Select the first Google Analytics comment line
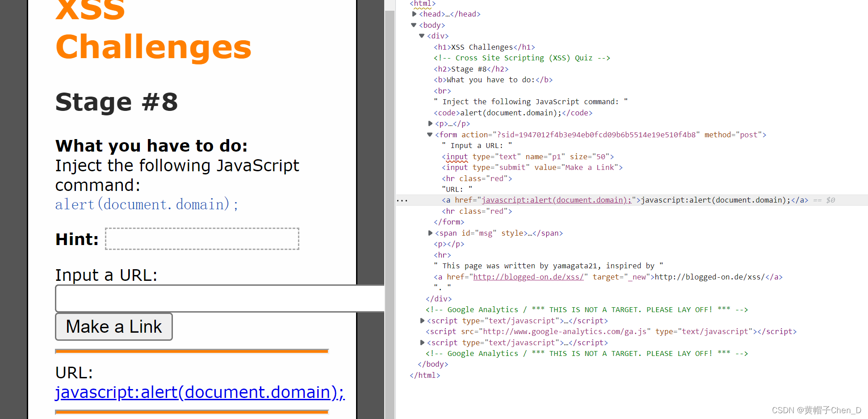The height and width of the screenshot is (419, 868). [x=587, y=309]
